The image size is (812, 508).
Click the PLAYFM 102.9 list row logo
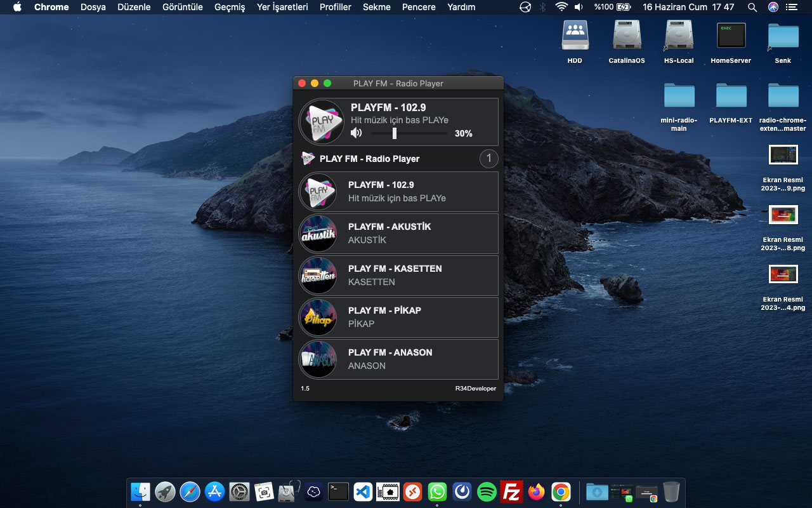(318, 192)
